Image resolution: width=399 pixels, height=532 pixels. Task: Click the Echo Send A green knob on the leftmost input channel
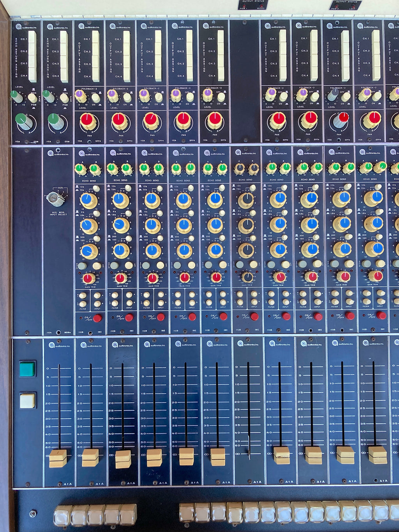tap(80, 169)
